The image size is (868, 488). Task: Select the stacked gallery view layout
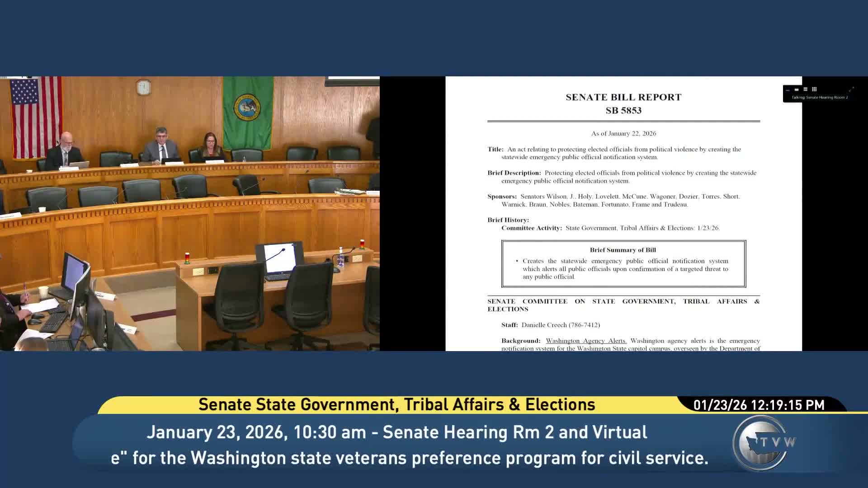click(805, 89)
